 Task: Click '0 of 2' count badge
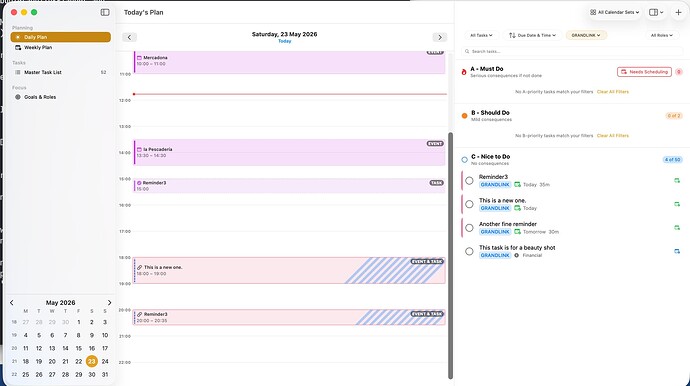pos(674,116)
